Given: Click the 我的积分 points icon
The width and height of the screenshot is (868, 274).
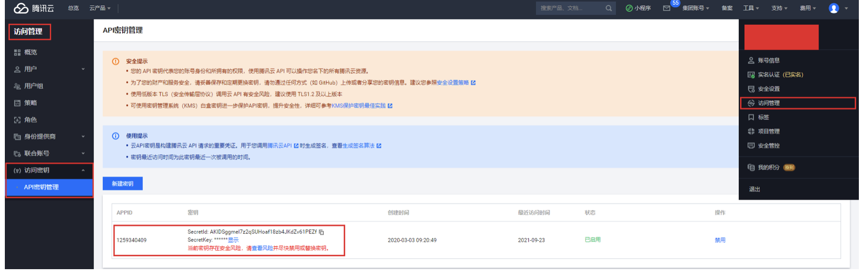Looking at the screenshot, I should tap(751, 168).
